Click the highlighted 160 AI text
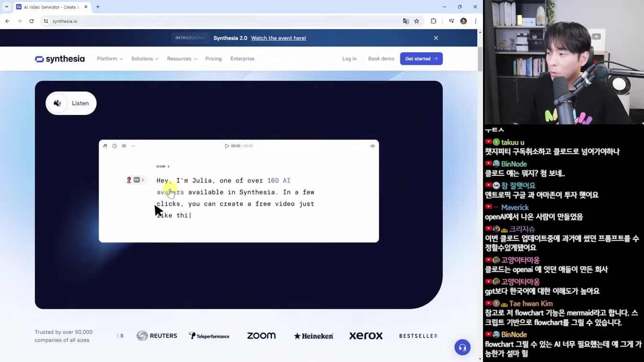Image resolution: width=644 pixels, height=362 pixels. [279, 181]
